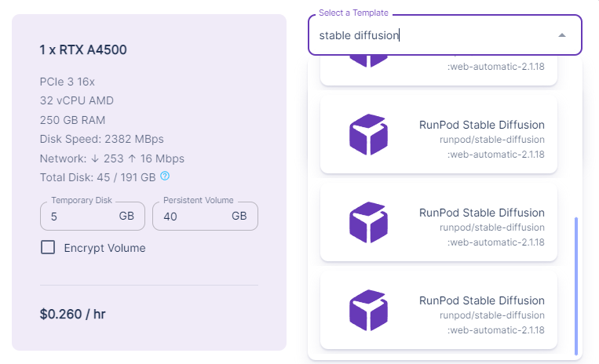
Task: Click the download arrow in the Network row
Action: [x=94, y=158]
